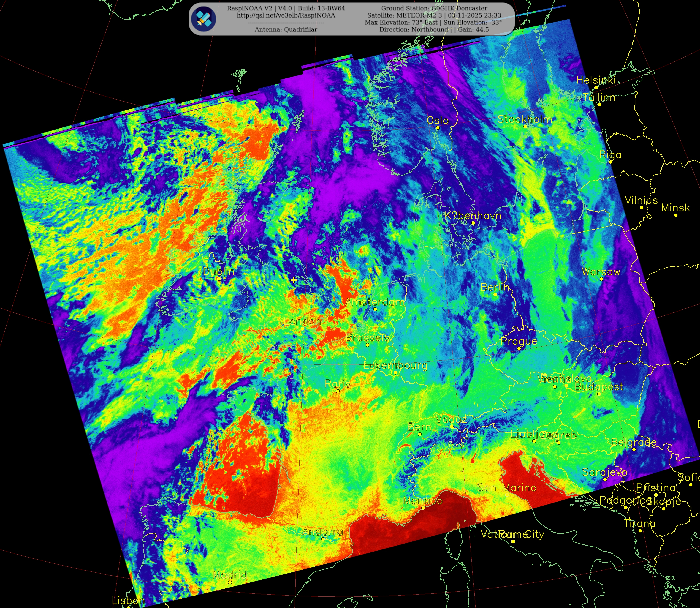The height and width of the screenshot is (608, 700).
Task: Click the Amsterdam city label
Action: (375, 302)
